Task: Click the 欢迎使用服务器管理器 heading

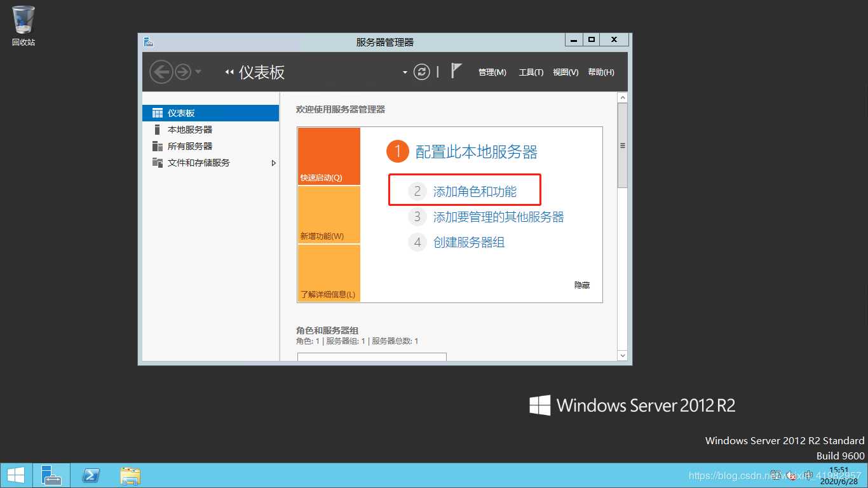Action: click(x=341, y=109)
